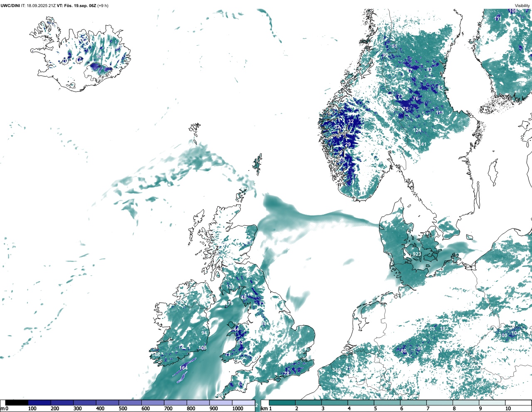The height and width of the screenshot is (412, 532).
Task: Click the 'Visibility' title at top right
Action: tap(522, 6)
